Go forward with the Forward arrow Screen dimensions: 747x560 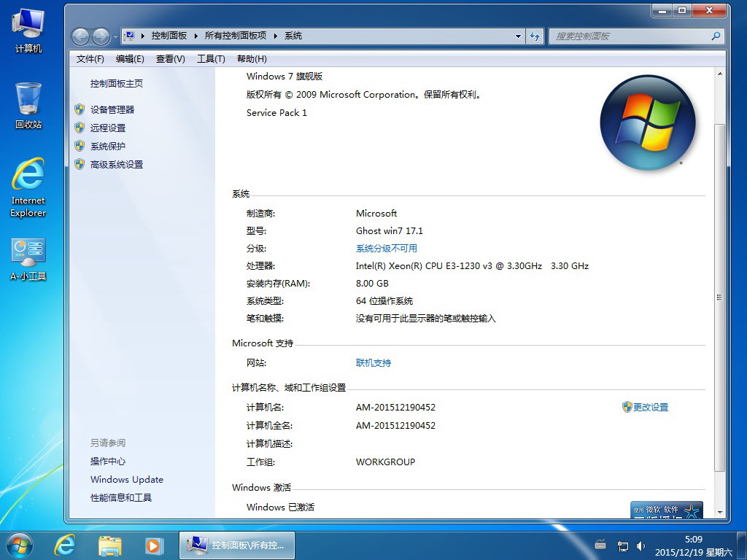coord(101,36)
